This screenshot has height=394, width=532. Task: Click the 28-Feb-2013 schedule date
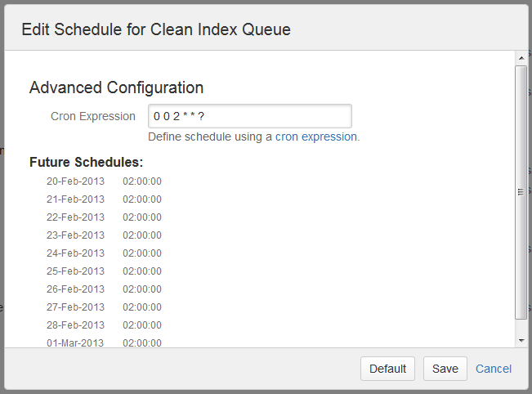(75, 325)
